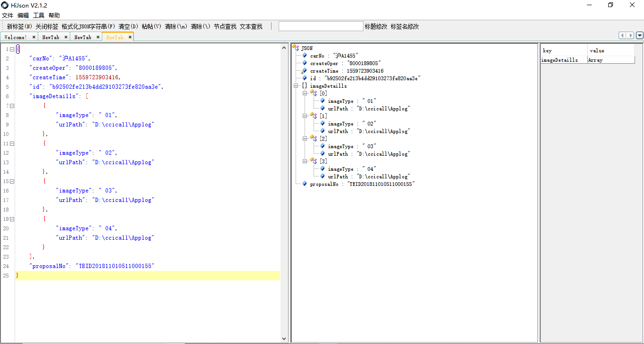Click the editor scrollbar down arrow

coord(284,338)
